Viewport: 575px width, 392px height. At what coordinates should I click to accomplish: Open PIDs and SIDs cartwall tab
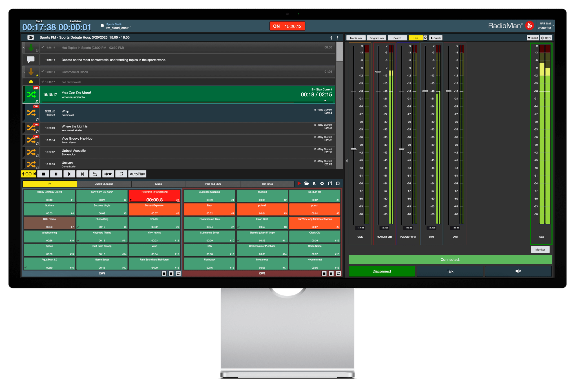point(213,184)
